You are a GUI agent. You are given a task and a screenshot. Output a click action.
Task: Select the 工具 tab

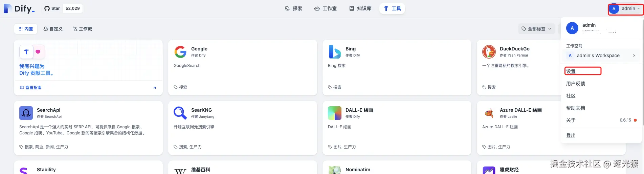392,8
